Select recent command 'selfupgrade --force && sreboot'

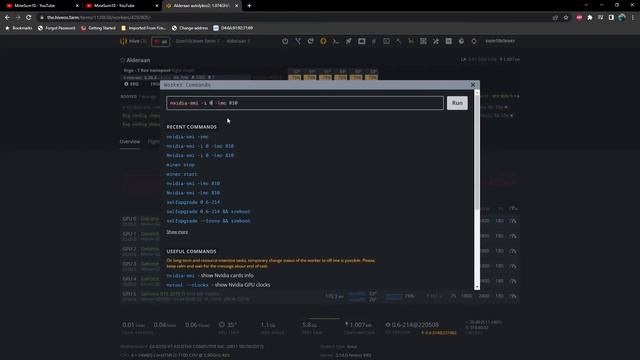[x=208, y=221]
